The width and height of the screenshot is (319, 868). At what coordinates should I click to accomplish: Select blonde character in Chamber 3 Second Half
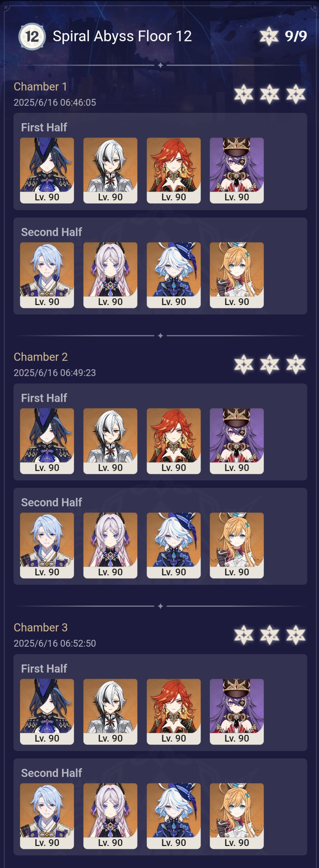point(236,816)
